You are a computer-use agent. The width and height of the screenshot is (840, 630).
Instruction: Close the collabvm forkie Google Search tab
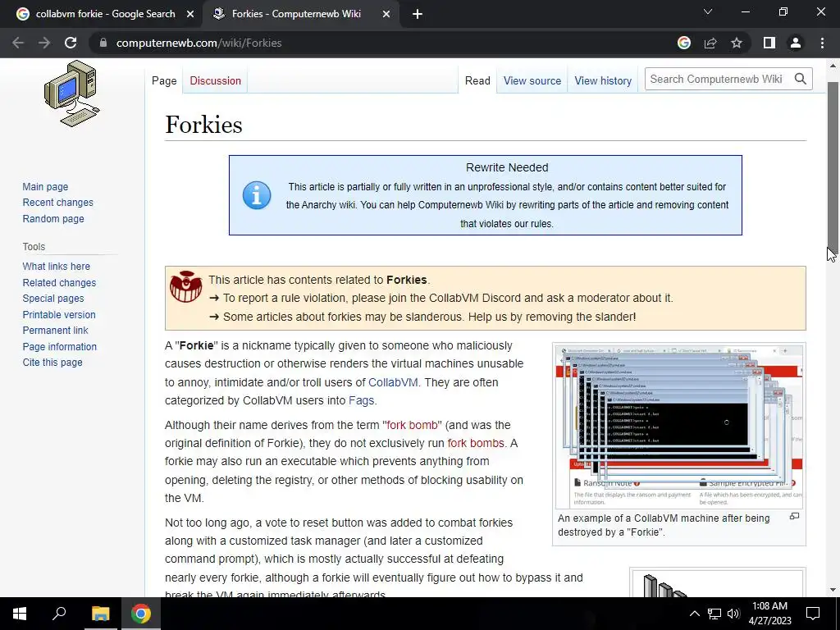tap(190, 14)
